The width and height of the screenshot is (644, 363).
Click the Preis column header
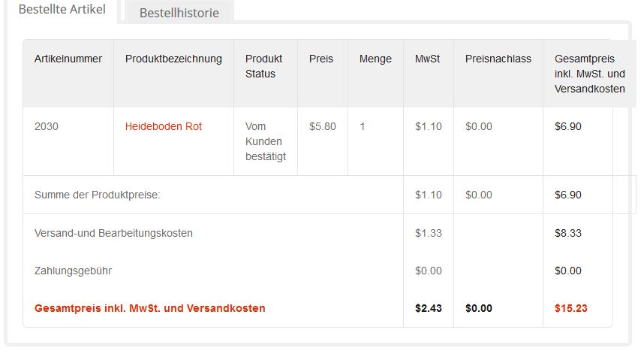[x=321, y=59]
